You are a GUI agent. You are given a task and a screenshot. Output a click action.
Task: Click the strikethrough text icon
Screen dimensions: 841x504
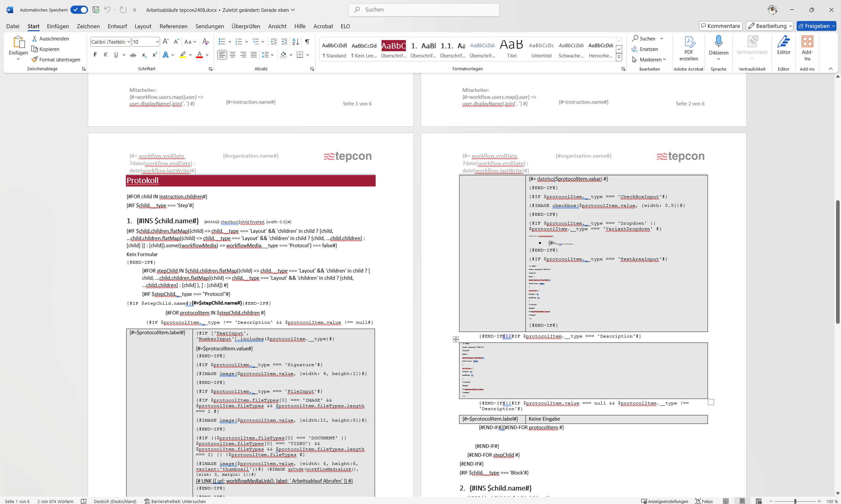tap(133, 55)
